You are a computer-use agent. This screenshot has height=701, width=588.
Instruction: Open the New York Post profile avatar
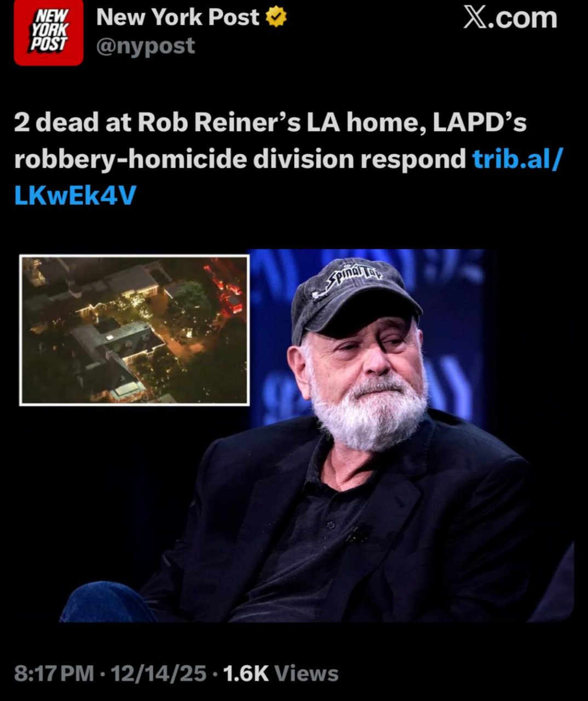(48, 33)
